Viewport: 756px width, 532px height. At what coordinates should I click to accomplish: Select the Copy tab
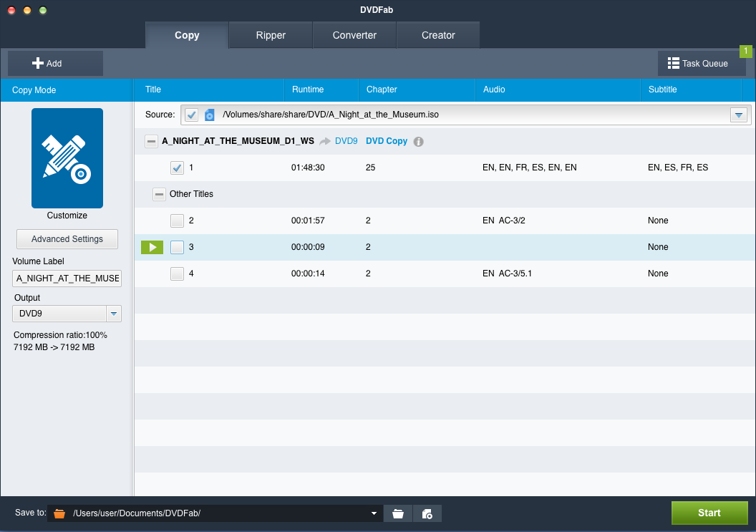click(187, 35)
